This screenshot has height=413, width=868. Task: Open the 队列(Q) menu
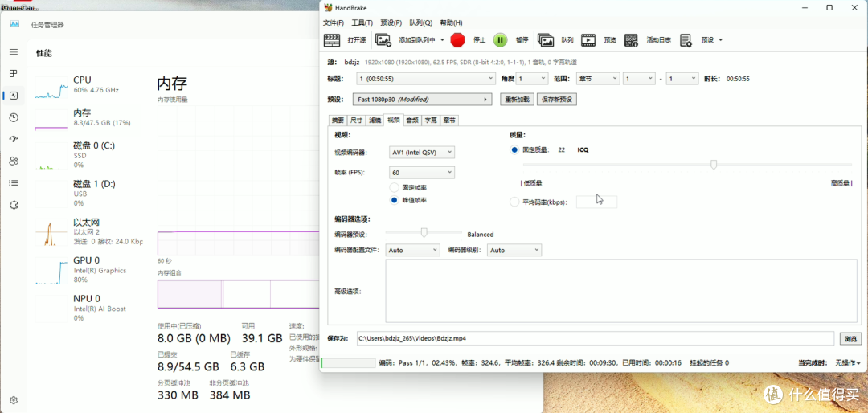click(x=420, y=22)
